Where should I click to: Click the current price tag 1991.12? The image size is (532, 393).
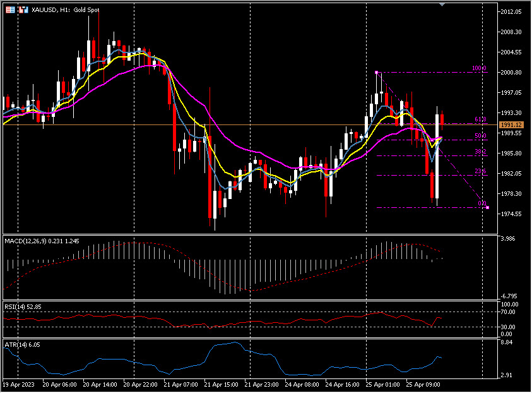(x=509, y=125)
